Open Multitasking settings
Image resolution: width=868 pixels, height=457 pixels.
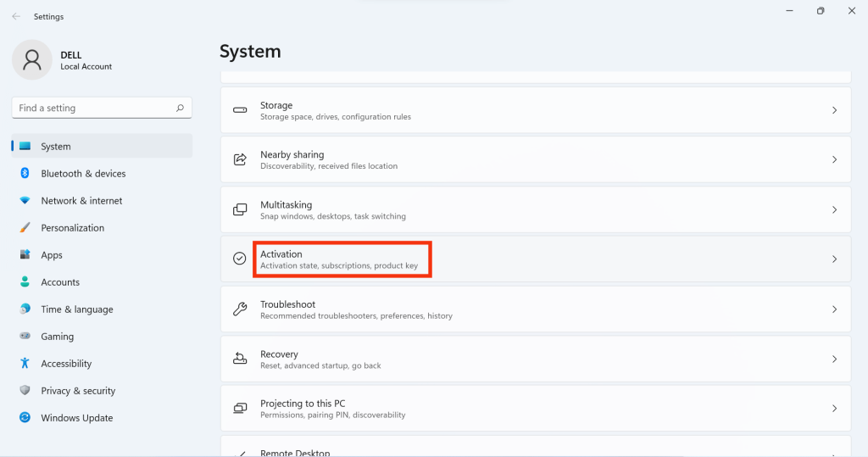click(x=536, y=209)
